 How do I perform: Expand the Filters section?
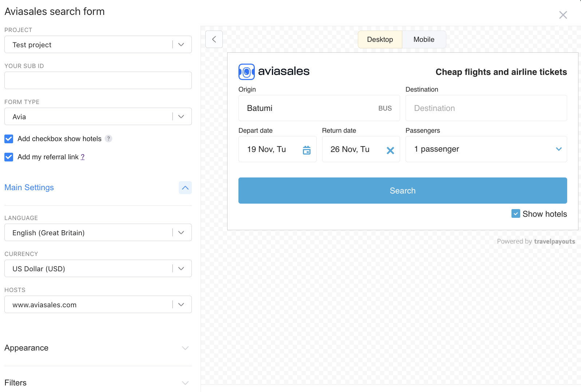(98, 383)
